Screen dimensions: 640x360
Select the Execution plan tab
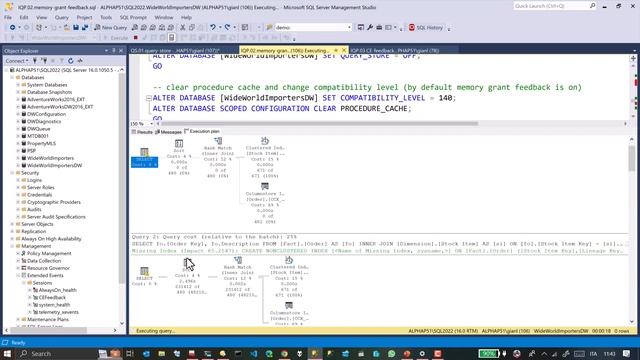pos(202,131)
